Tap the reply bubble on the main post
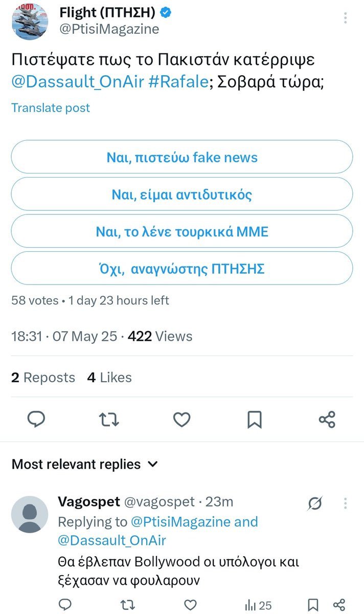The image size is (364, 614). point(36,420)
